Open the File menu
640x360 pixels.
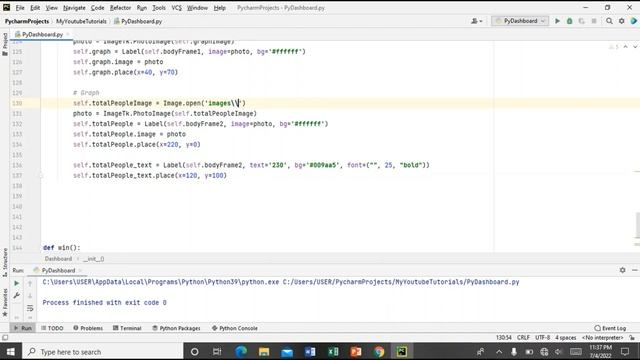click(20, 8)
